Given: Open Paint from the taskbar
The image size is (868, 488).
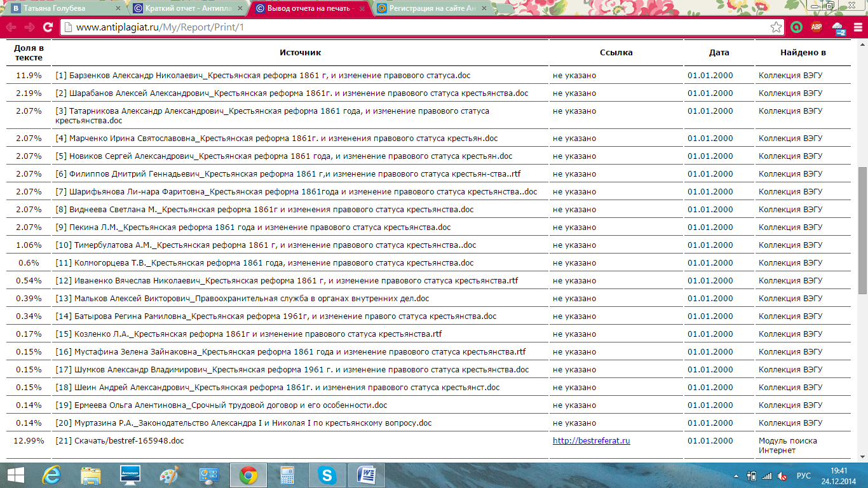Looking at the screenshot, I should 169,475.
